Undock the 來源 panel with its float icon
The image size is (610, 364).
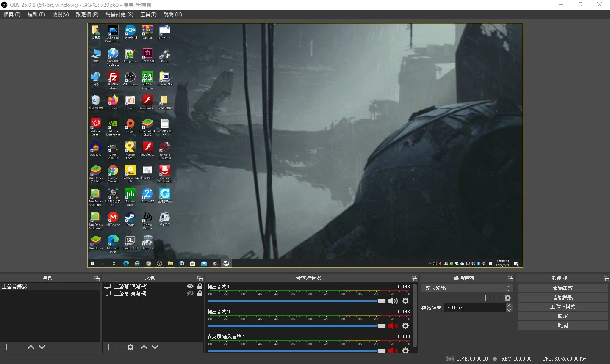200,278
